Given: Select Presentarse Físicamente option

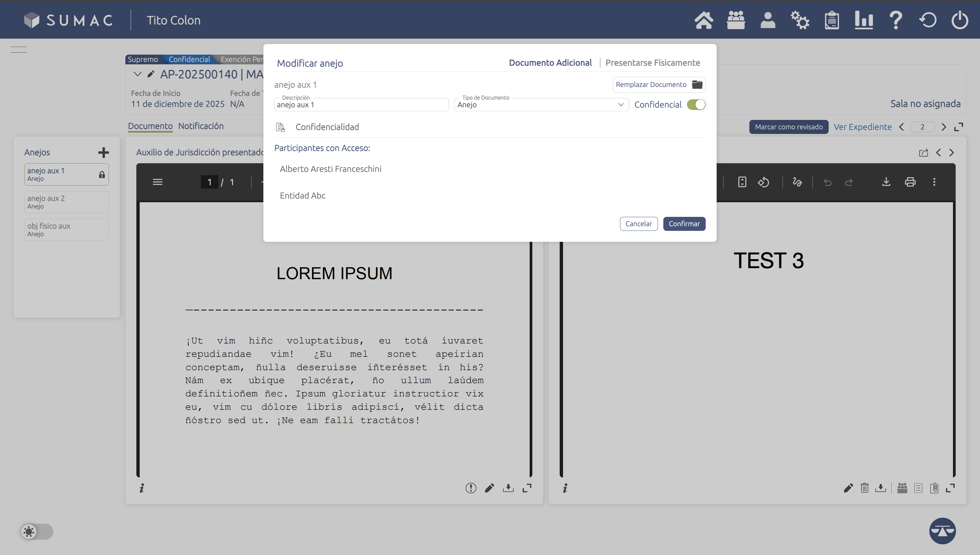Looking at the screenshot, I should point(652,63).
